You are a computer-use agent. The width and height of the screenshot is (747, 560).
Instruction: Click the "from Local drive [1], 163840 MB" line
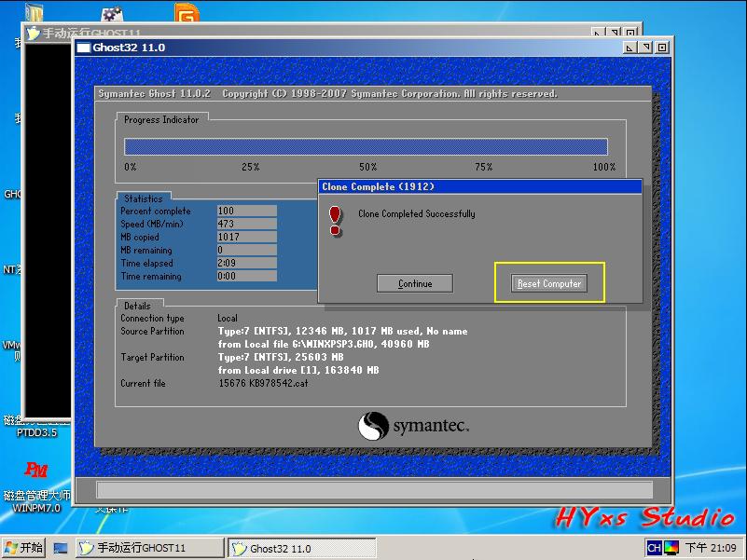pyautogui.click(x=298, y=370)
